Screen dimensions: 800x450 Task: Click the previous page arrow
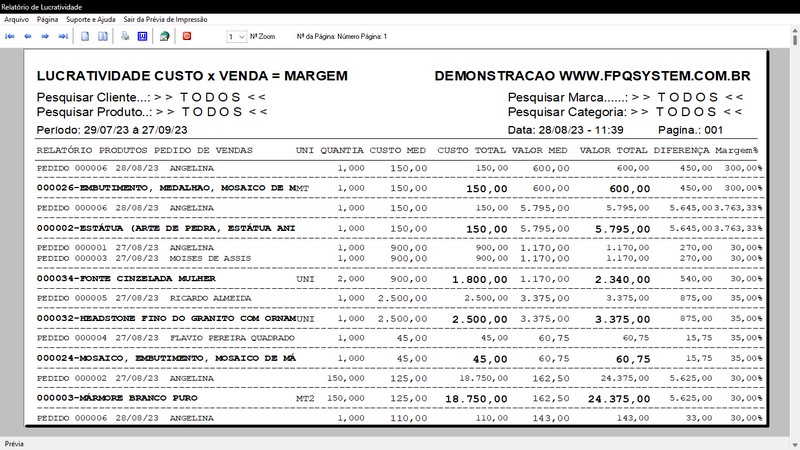[28, 36]
